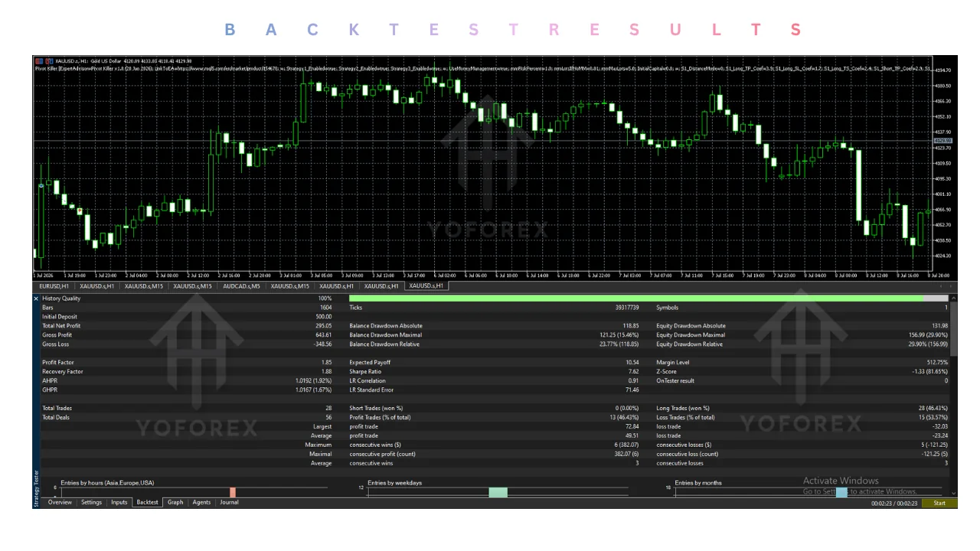Screen dimensions: 980x551
Task: Click the Gross Loss value -348.56
Action: [322, 344]
